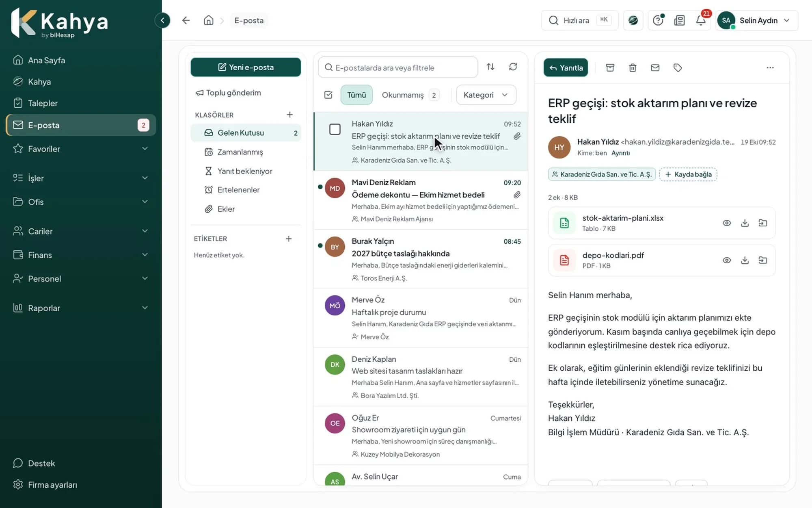Delete the open email with trash icon
This screenshot has height=508, width=812.
[x=633, y=68]
